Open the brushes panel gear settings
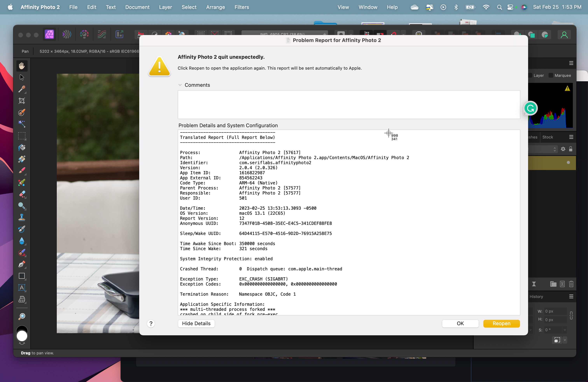 coord(563,149)
